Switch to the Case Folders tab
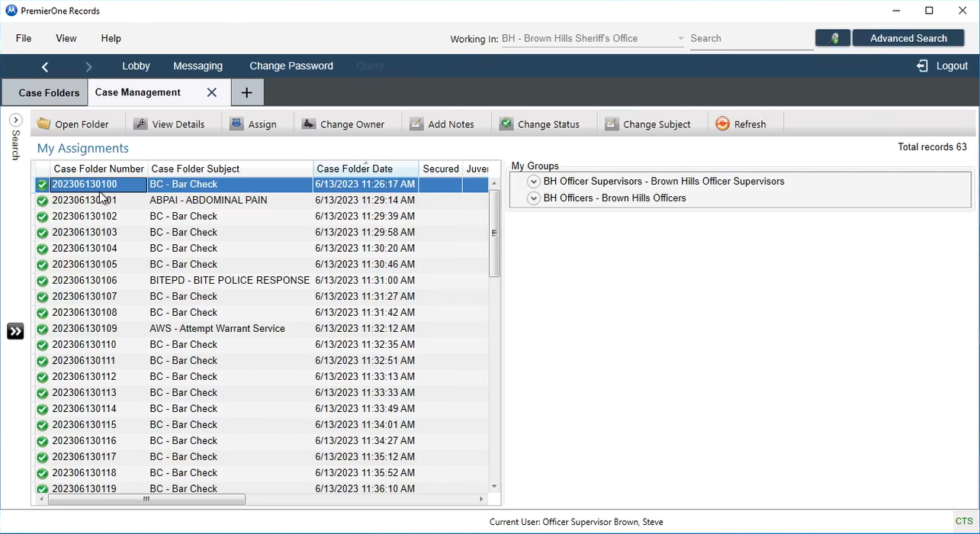 [49, 92]
